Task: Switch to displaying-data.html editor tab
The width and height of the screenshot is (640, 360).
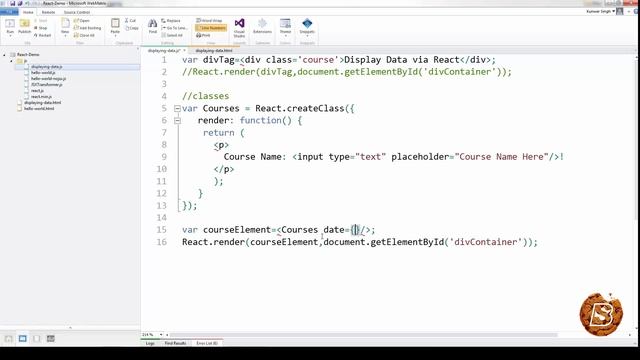Action: tap(214, 51)
